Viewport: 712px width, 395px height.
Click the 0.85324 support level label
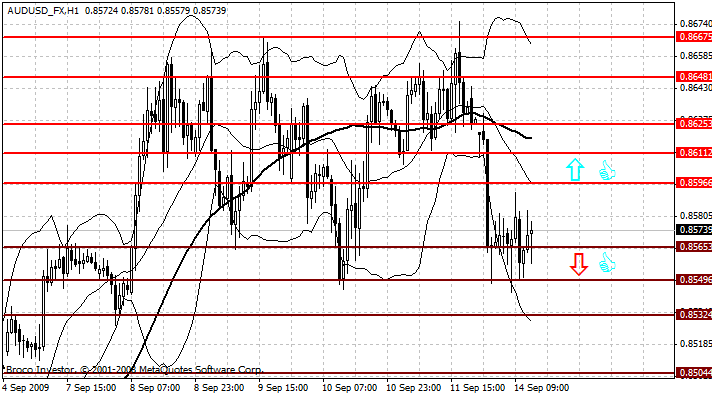click(x=694, y=315)
